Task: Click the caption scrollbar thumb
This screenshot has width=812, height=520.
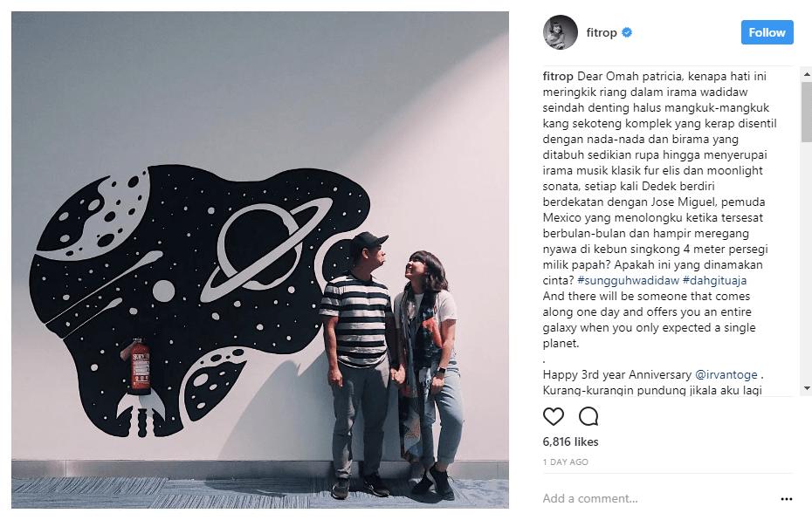Action: (x=807, y=112)
